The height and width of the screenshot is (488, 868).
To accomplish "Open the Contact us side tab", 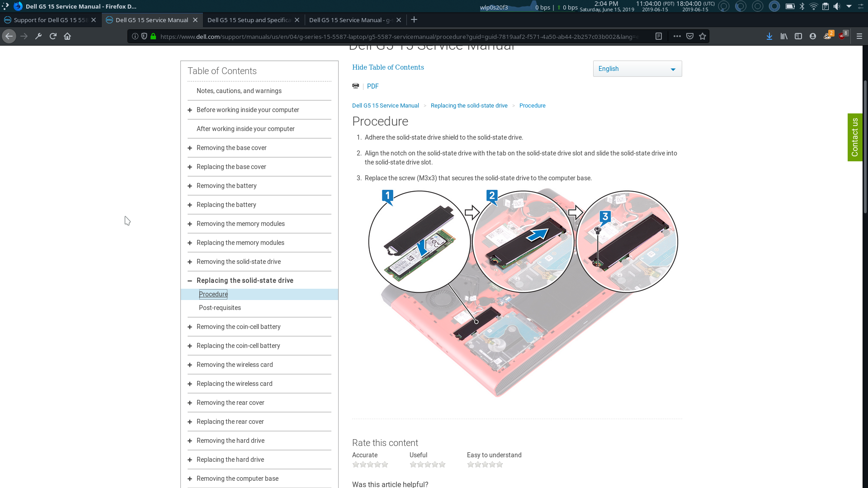I will point(855,137).
